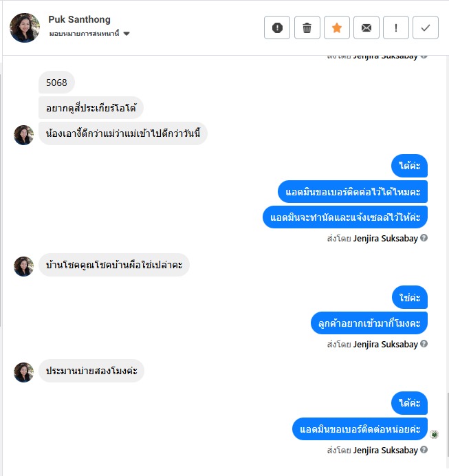This screenshot has height=476, width=449.
Task: Mark conversation done with checkmark button
Action: 426,28
